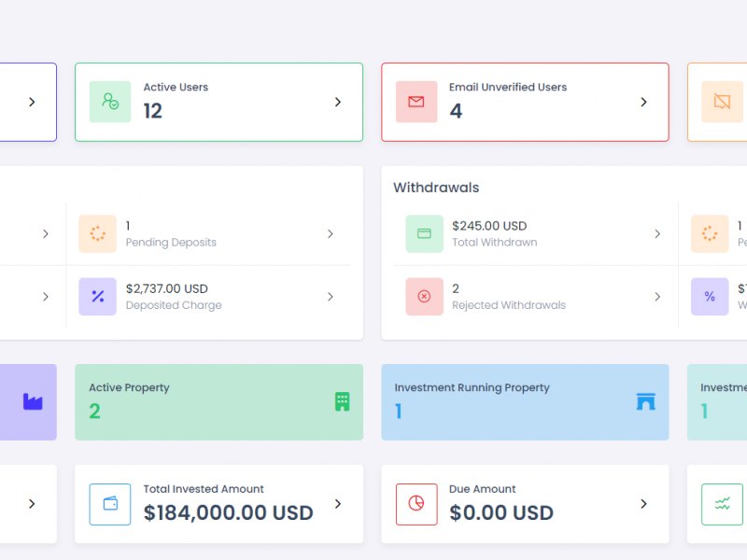Select the Withdrawals heading
This screenshot has height=560, width=747.
(436, 188)
